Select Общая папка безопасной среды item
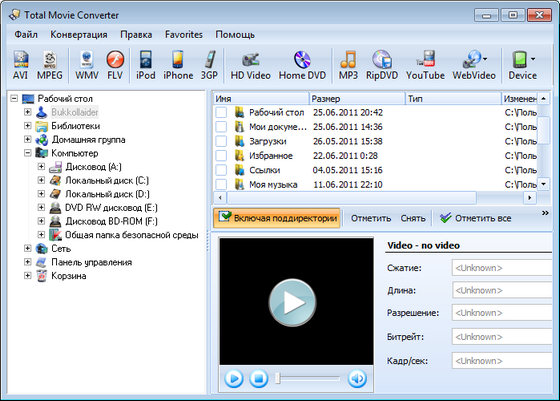 (131, 235)
